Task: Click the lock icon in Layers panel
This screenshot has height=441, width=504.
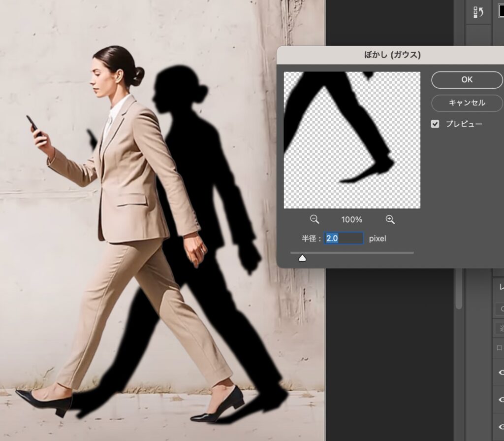Action: (x=499, y=347)
